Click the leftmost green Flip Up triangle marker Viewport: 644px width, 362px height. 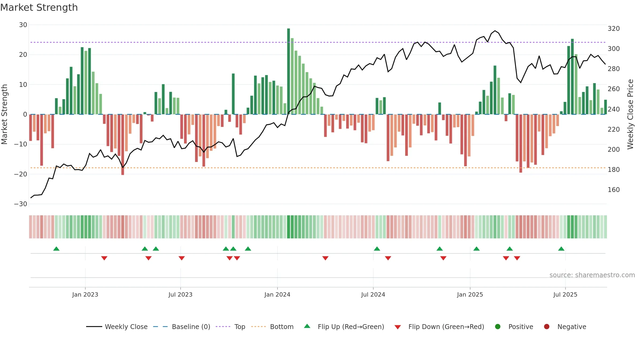(x=56, y=249)
